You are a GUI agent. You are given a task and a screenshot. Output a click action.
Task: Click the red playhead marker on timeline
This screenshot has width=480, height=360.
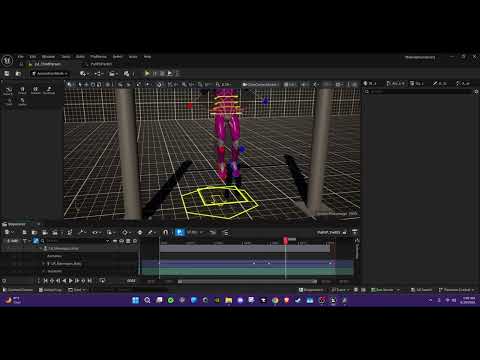point(286,240)
